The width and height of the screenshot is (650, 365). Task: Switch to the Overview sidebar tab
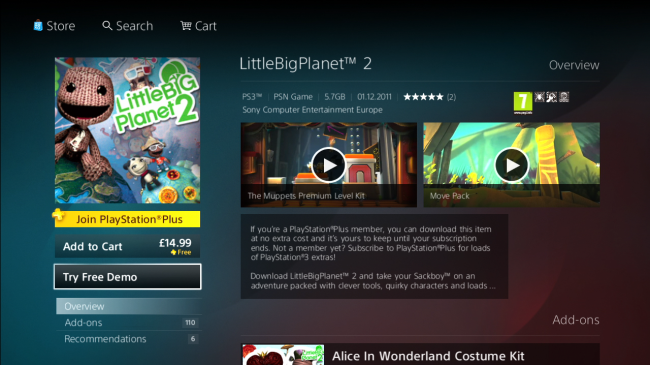pyautogui.click(x=129, y=306)
